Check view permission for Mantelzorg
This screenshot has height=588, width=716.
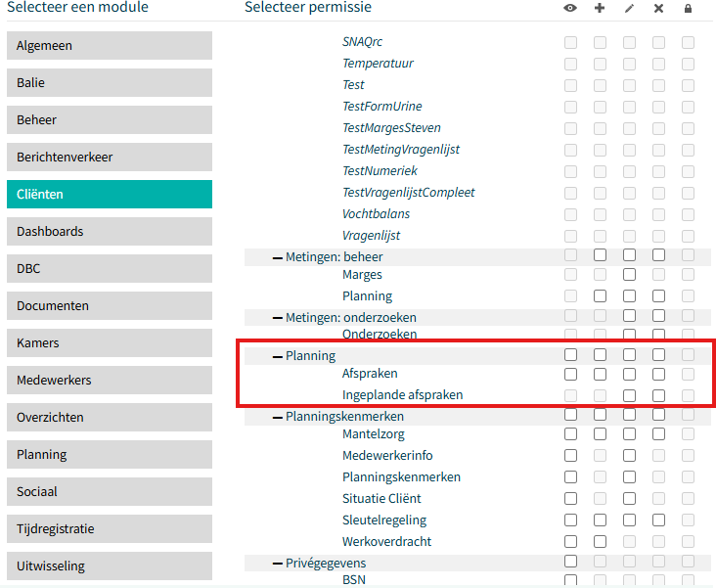point(570,434)
